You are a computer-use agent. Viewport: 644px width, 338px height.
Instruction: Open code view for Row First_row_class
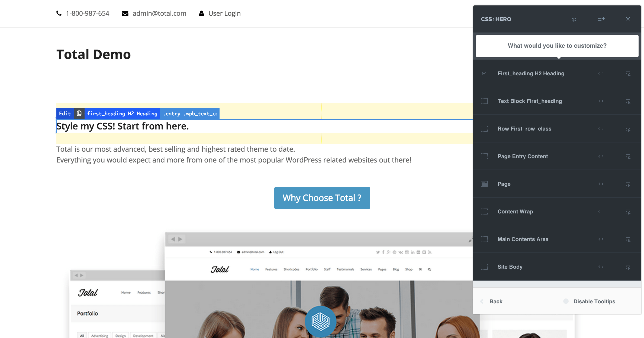click(601, 129)
